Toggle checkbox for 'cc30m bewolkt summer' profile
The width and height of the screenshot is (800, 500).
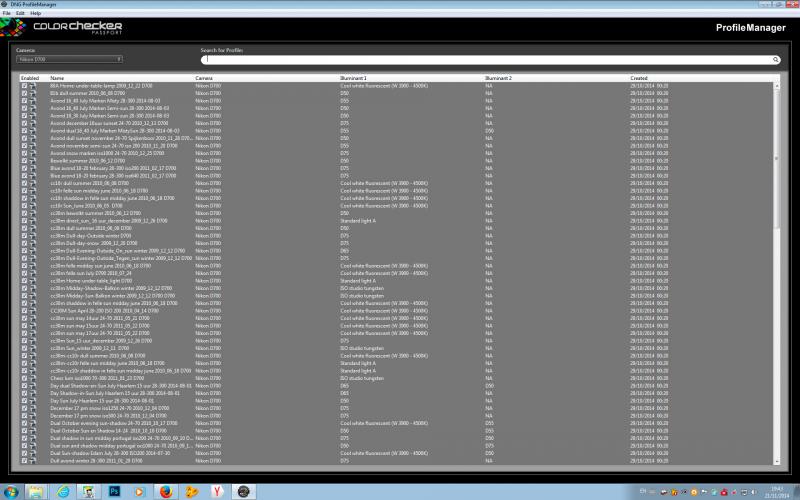(24, 213)
